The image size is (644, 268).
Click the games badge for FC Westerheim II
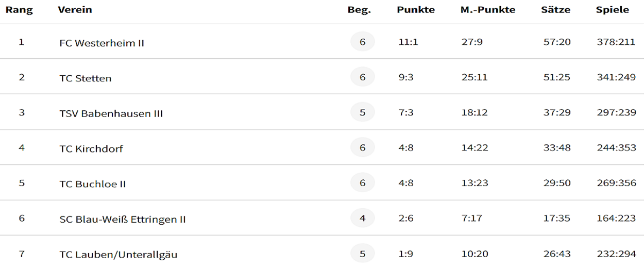(363, 42)
